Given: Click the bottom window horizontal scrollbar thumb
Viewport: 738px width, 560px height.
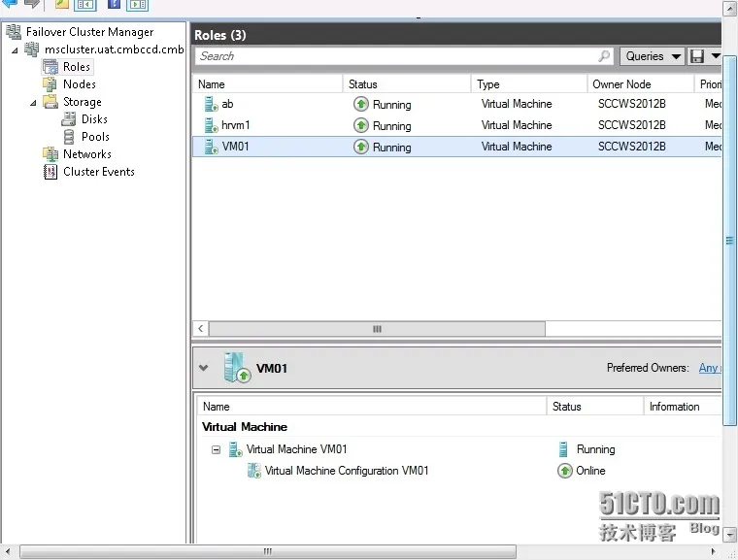Looking at the screenshot, I should [267, 551].
